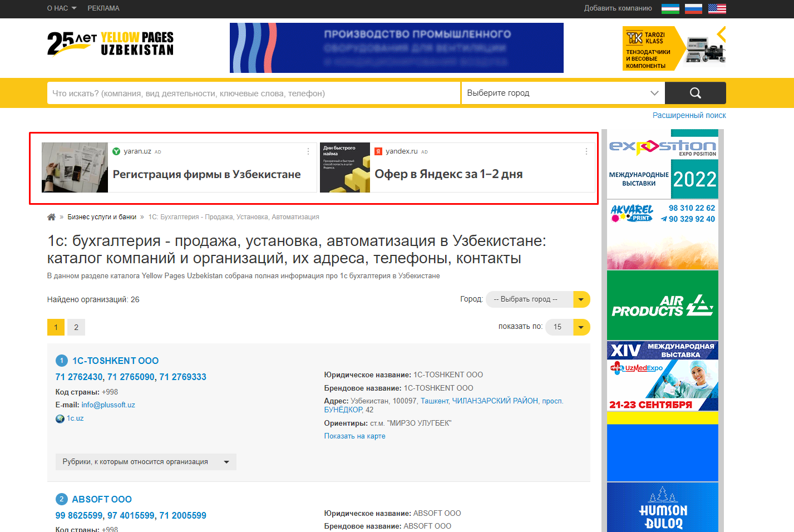Screen dimensions: 794x532
Task: Click Tarozi Klass banner ad
Action: [674, 48]
